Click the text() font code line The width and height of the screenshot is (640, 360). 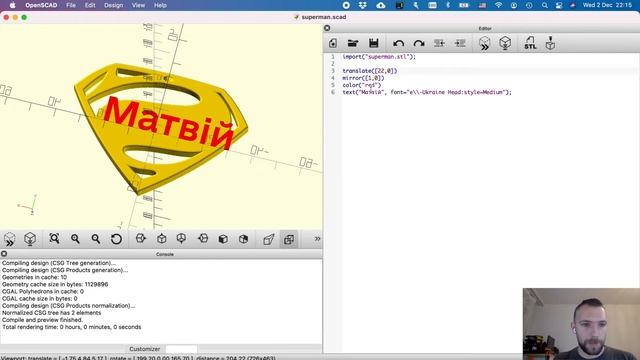[x=427, y=92]
